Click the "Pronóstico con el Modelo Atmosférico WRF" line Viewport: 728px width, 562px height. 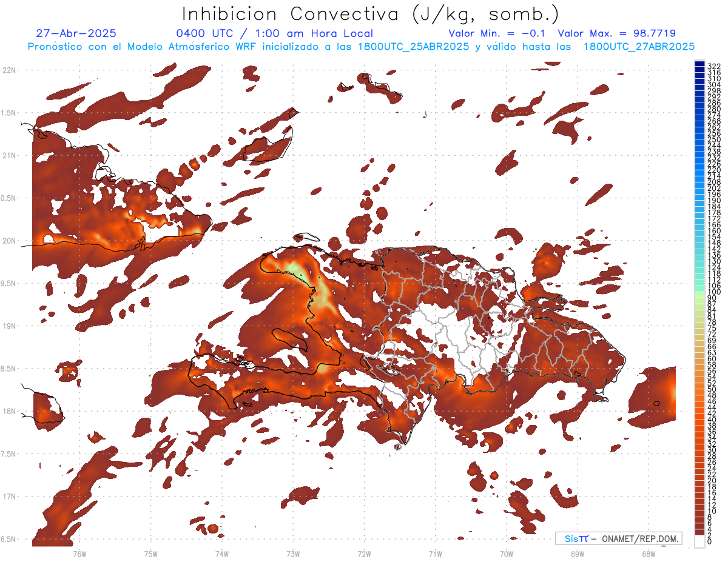361,47
